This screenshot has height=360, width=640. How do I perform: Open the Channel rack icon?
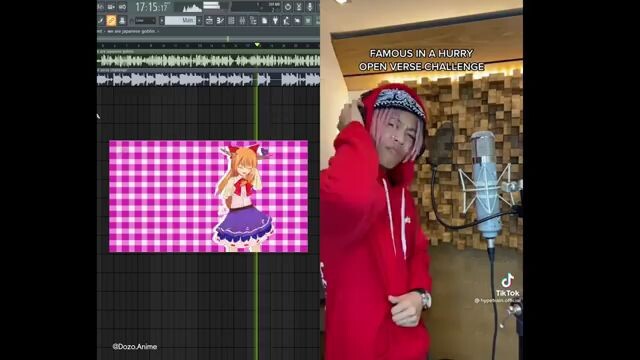pyautogui.click(x=231, y=20)
